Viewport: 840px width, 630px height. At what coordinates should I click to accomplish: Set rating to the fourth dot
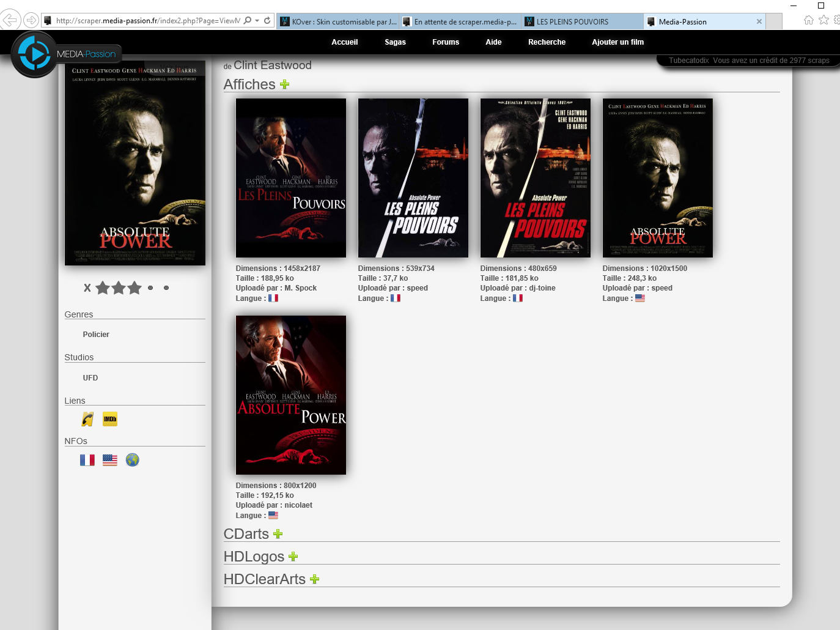tap(150, 287)
